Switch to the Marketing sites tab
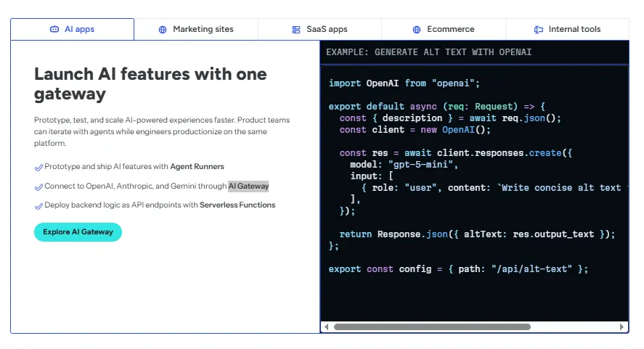The image size is (644, 349). coord(196,29)
